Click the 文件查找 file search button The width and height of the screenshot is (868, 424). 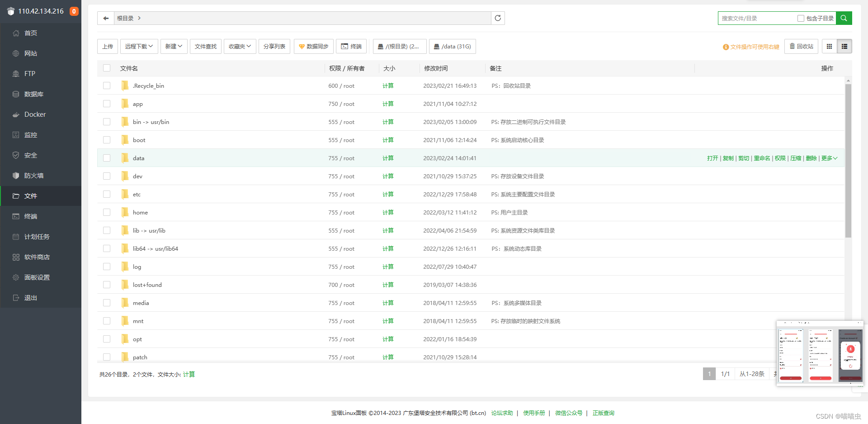[x=206, y=46]
